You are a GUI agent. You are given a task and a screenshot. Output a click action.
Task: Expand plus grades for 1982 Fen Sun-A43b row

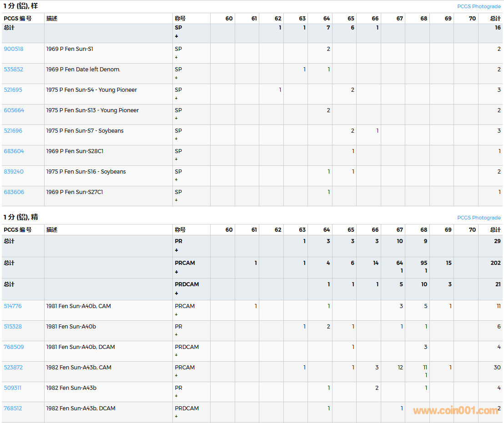pos(176,396)
